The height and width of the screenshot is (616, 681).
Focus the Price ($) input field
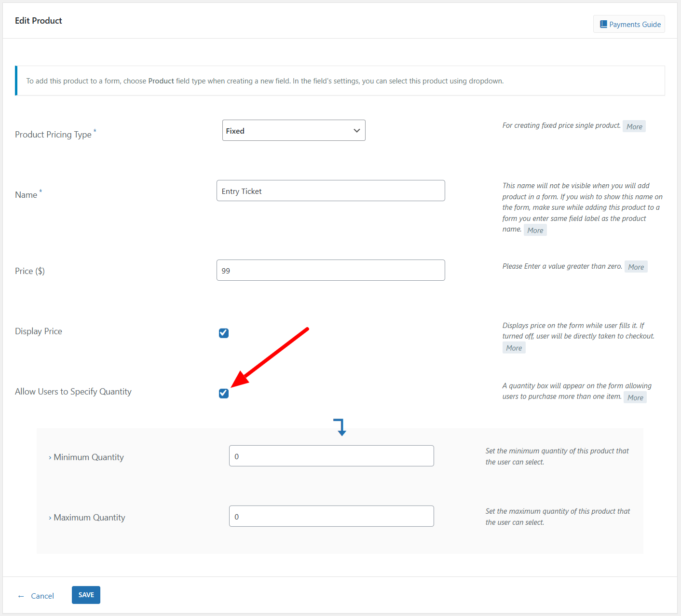330,271
